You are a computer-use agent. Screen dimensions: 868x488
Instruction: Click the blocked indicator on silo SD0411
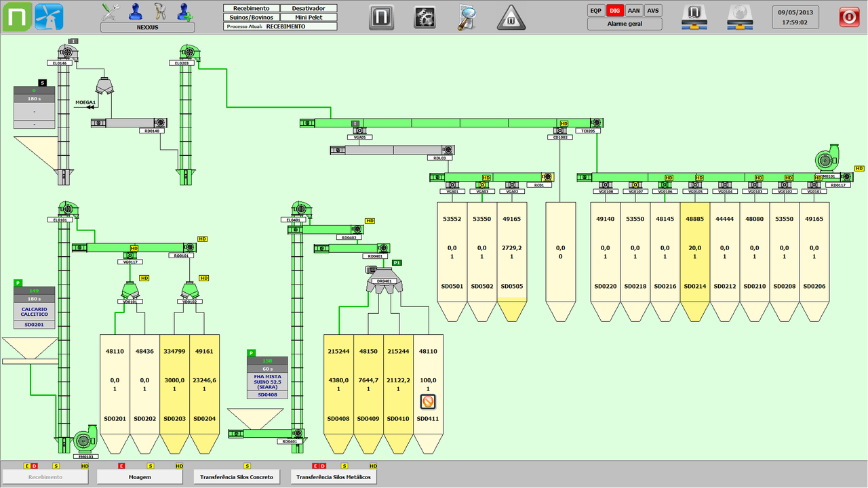tap(428, 403)
